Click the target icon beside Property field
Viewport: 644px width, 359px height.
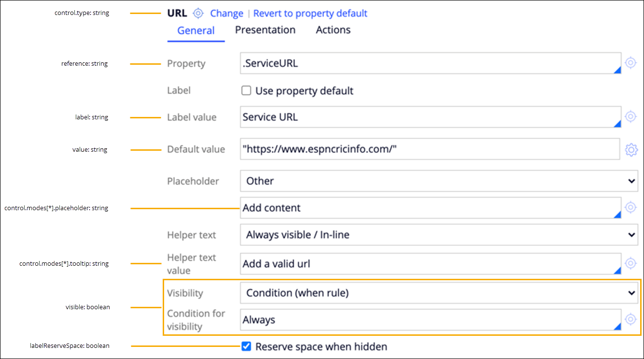tap(630, 63)
